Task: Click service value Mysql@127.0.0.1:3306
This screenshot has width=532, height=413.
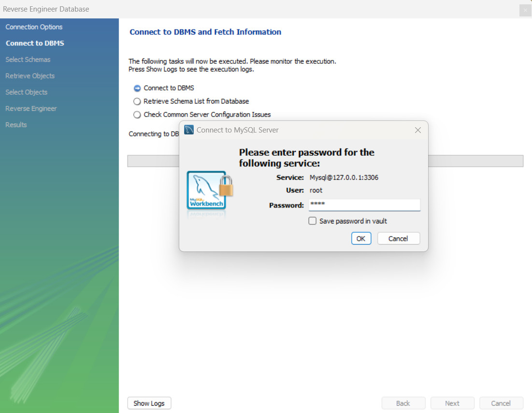Action: 344,177
